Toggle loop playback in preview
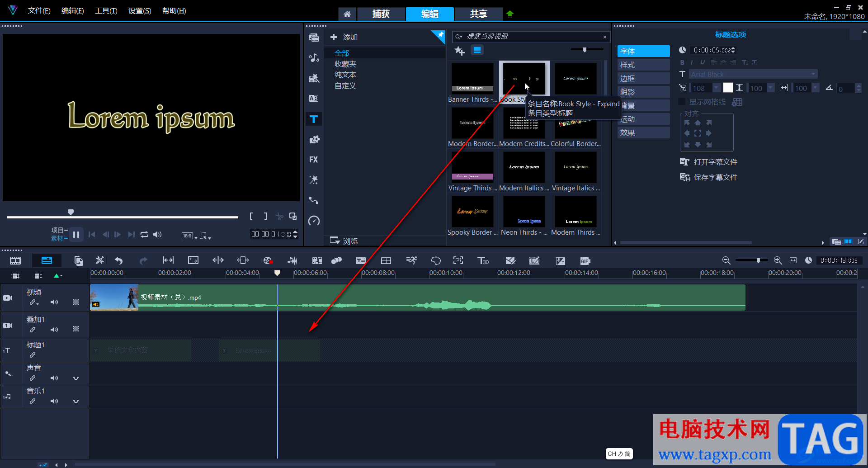Image resolution: width=868 pixels, height=468 pixels. [144, 234]
